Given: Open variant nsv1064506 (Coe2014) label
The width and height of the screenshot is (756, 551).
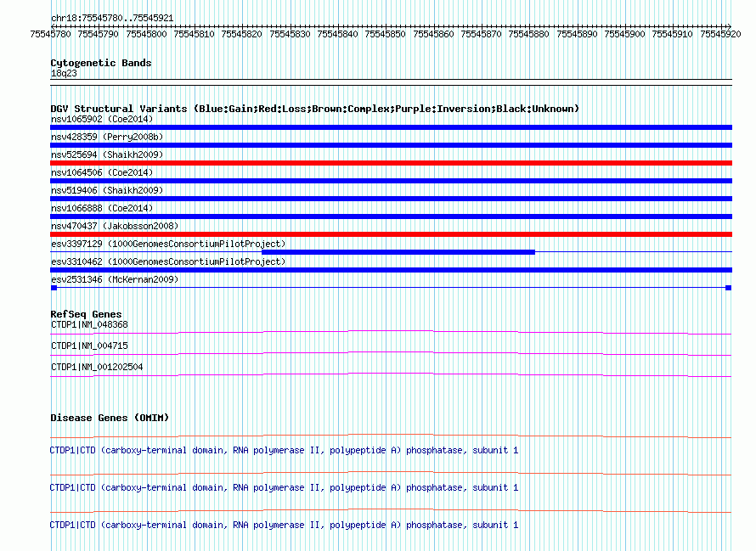Looking at the screenshot, I should (102, 172).
